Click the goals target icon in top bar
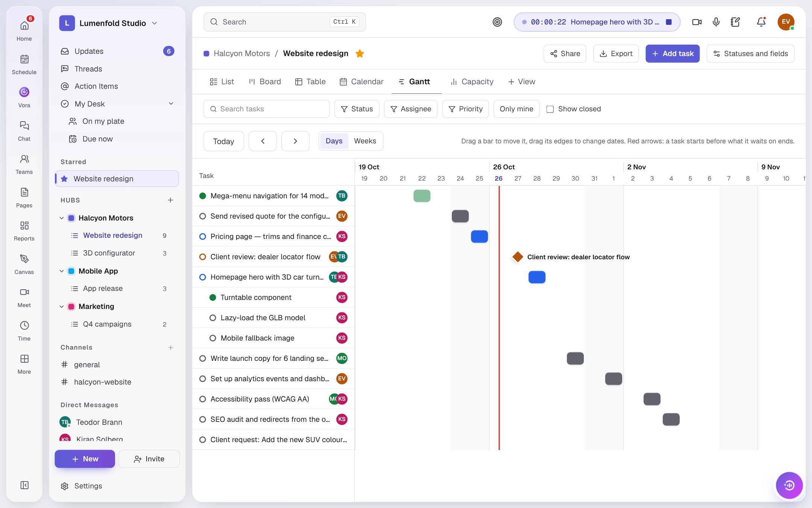This screenshot has height=508, width=812. tap(497, 22)
